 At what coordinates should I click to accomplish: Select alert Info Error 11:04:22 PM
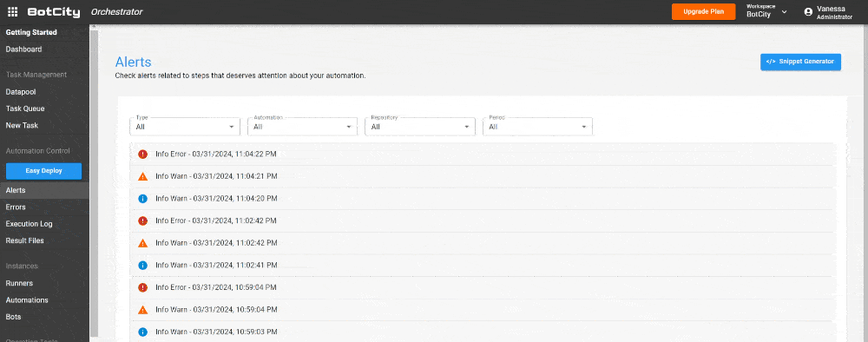point(482,154)
